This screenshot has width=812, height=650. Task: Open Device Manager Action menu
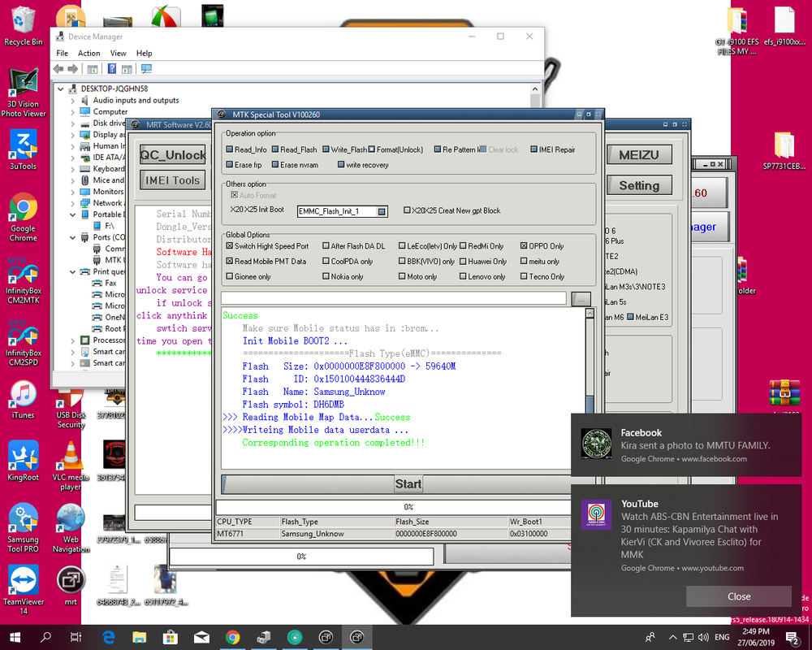click(89, 53)
